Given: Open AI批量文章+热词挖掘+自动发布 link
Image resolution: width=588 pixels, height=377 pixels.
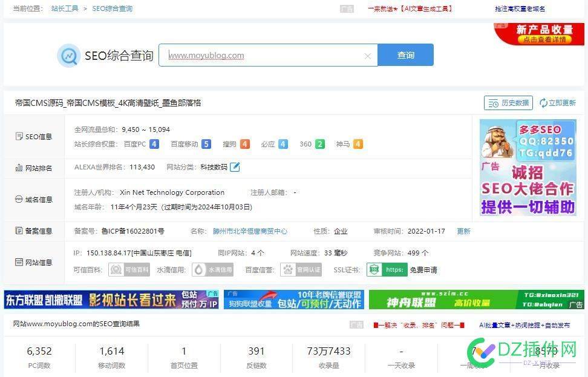Looking at the screenshot, I should tap(524, 325).
